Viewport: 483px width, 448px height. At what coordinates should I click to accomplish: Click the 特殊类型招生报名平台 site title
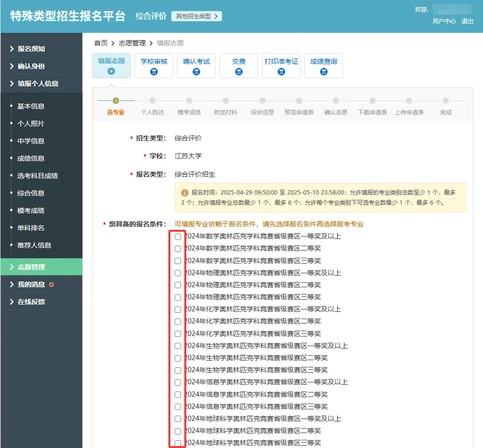coord(68,16)
